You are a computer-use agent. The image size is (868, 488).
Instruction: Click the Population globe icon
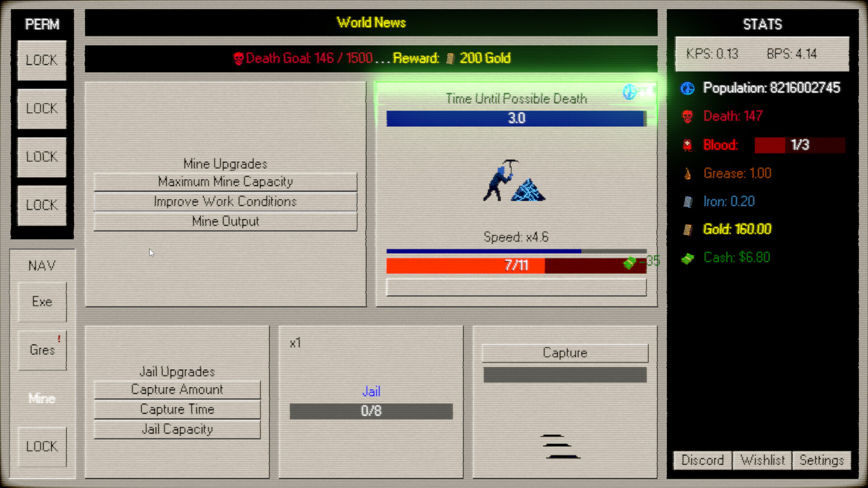[688, 88]
